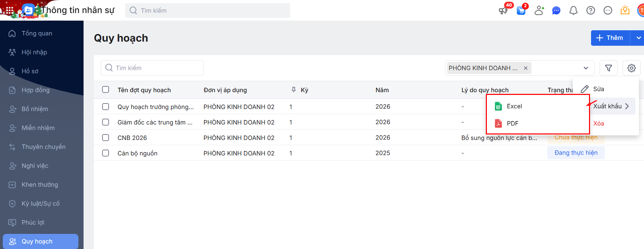Open the shopping cart icon

521,11
